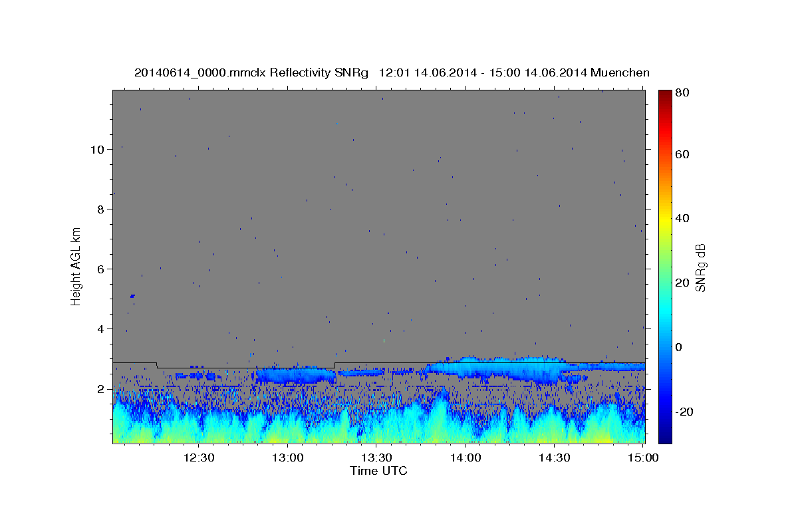Click the height tick label 10
This screenshot has height=532, width=798.
97,149
